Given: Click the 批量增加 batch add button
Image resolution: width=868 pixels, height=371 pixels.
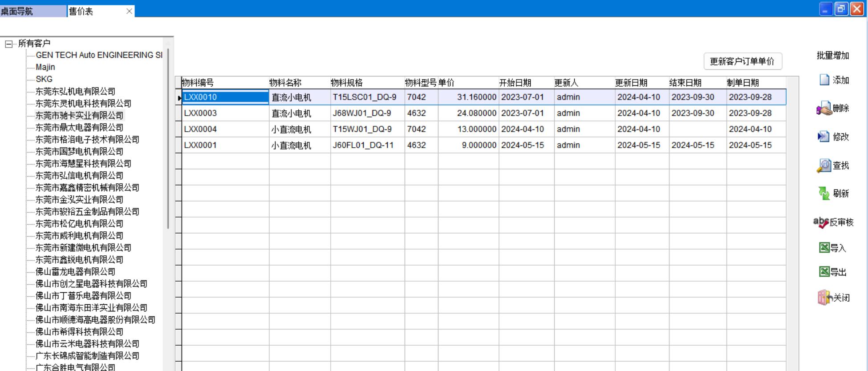Looking at the screenshot, I should (x=832, y=56).
